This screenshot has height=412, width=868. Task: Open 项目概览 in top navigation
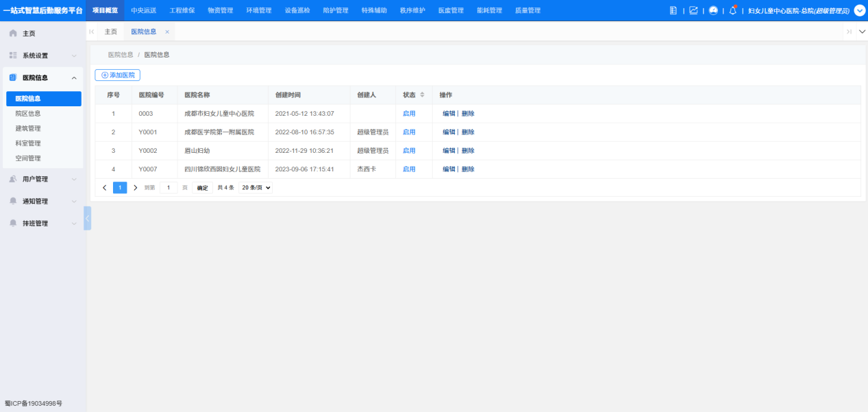point(105,10)
